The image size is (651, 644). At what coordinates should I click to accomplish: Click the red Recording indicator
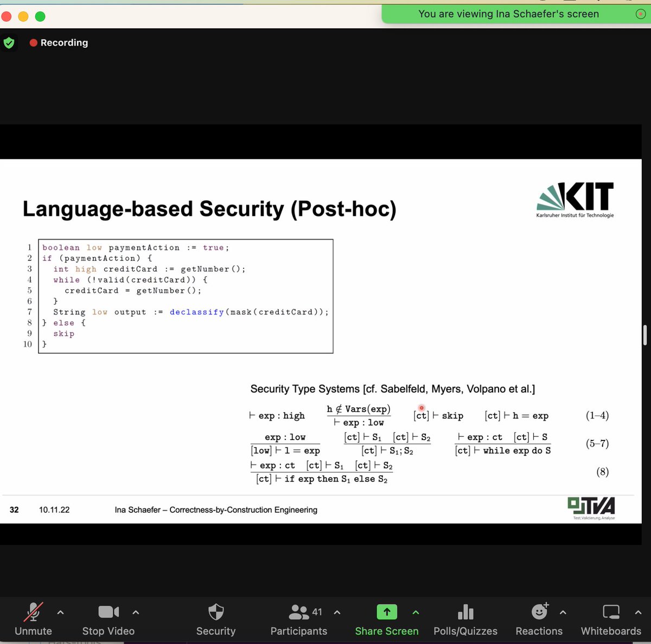click(x=59, y=42)
